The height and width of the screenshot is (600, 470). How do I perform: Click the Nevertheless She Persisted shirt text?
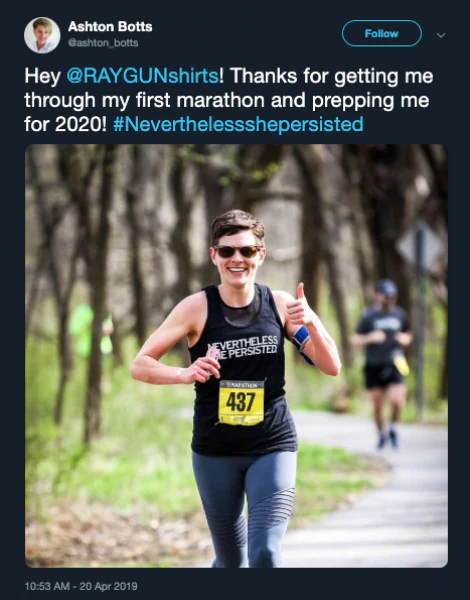[242, 347]
